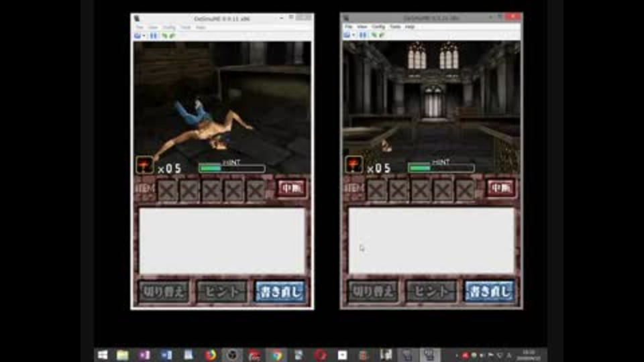Close the right DeSmuME window

coord(513,17)
